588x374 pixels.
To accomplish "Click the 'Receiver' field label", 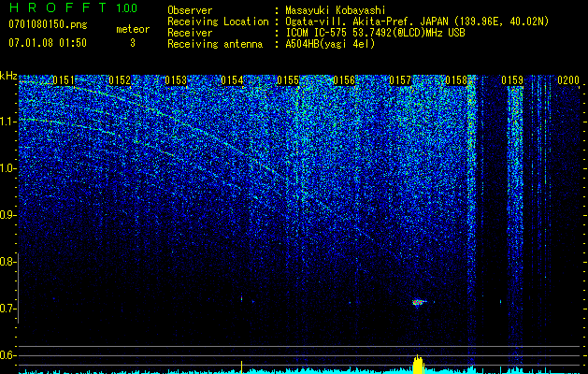I will click(190, 33).
